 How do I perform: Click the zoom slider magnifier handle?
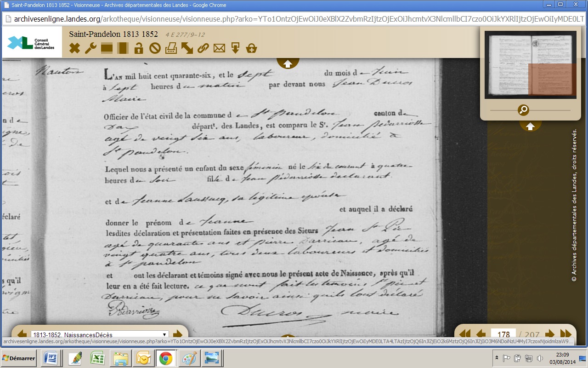point(523,110)
